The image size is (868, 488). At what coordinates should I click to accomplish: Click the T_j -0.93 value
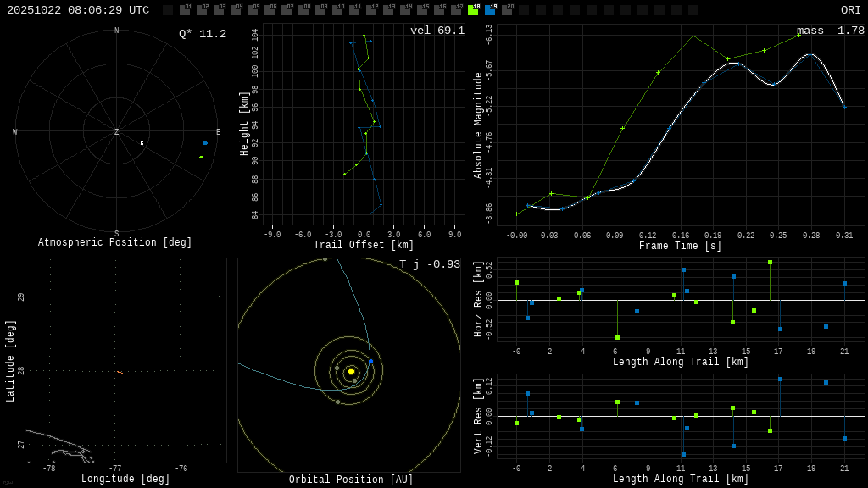[x=429, y=265]
